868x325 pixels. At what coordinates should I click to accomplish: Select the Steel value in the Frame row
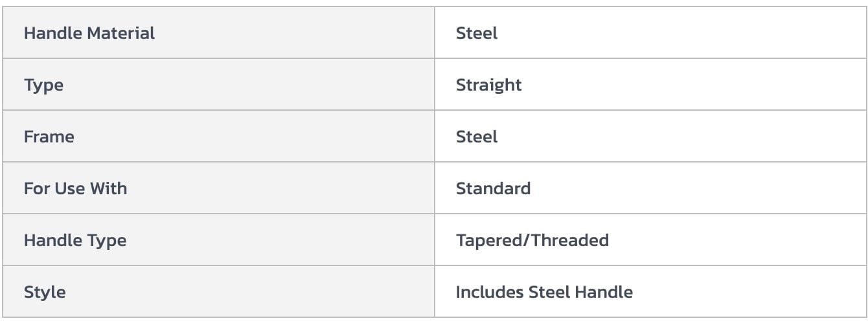coord(477,137)
